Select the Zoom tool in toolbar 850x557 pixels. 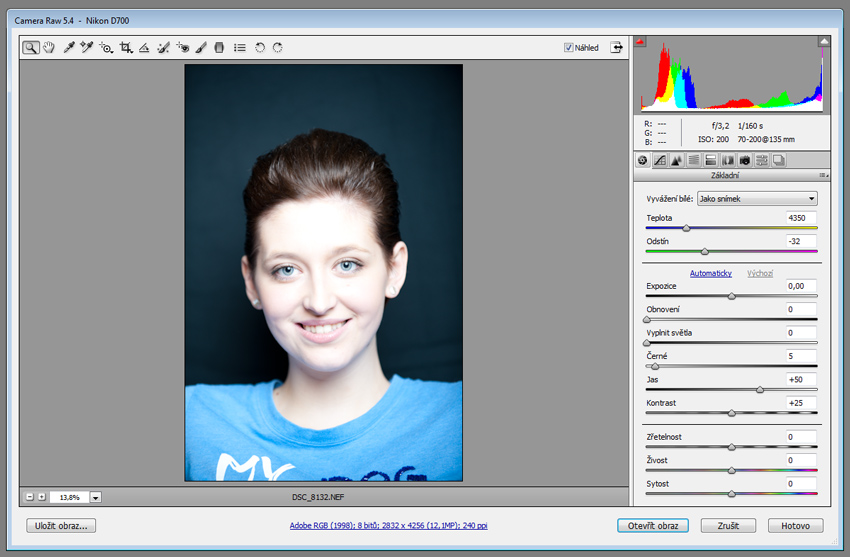point(32,47)
